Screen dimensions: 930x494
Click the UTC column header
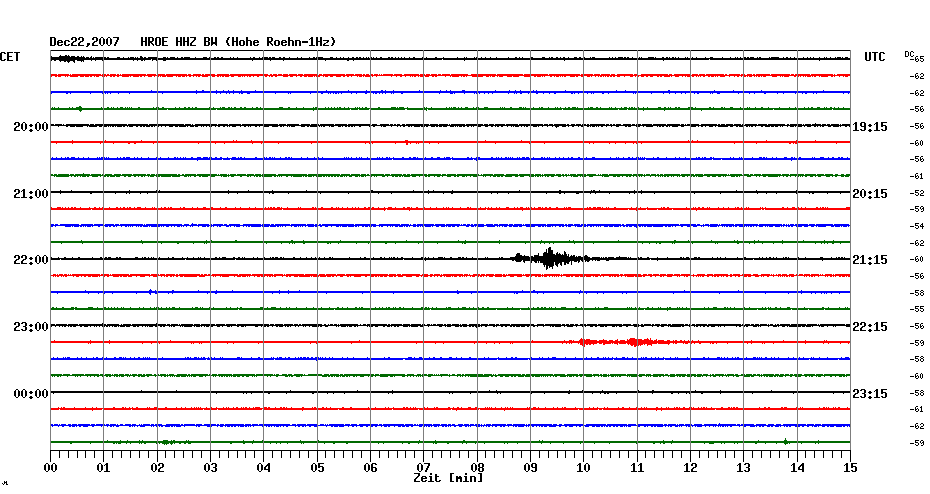(x=874, y=57)
